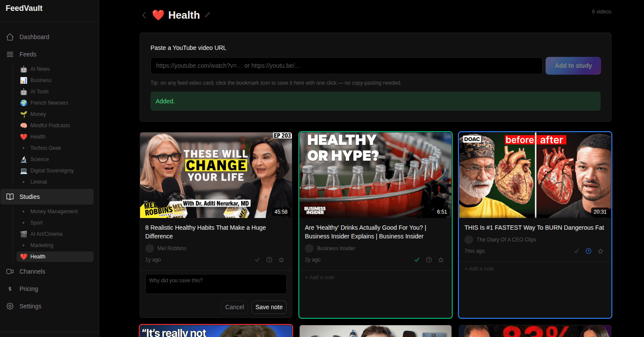This screenshot has height=337, width=644.
Task: Click the pencil icon to rename Health study
Action: coord(207,15)
